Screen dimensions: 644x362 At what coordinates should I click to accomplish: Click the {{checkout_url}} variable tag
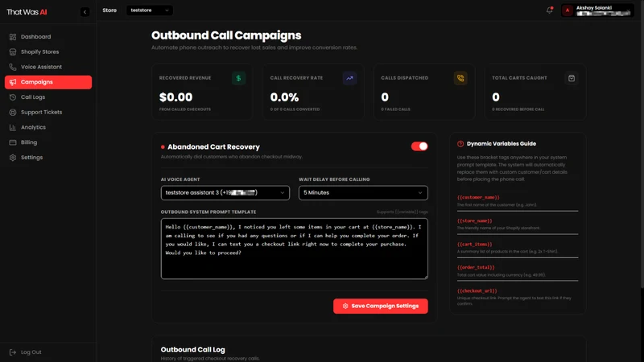click(x=477, y=291)
